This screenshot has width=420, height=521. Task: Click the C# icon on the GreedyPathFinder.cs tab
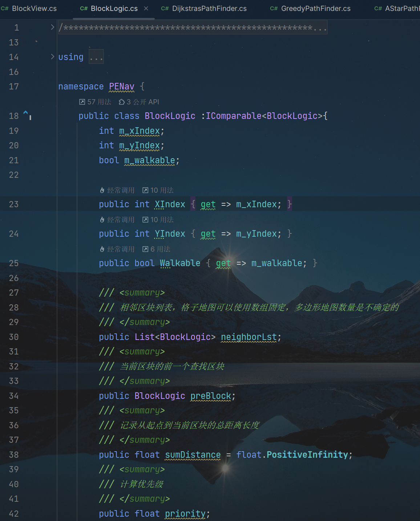pos(274,8)
